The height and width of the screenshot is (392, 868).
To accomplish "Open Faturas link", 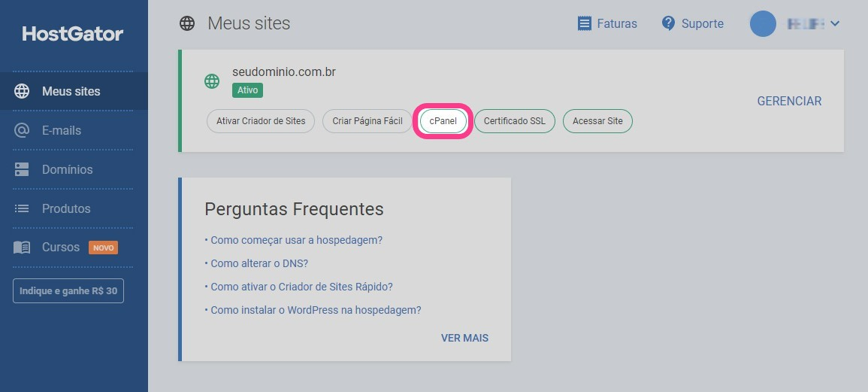I will (x=617, y=23).
